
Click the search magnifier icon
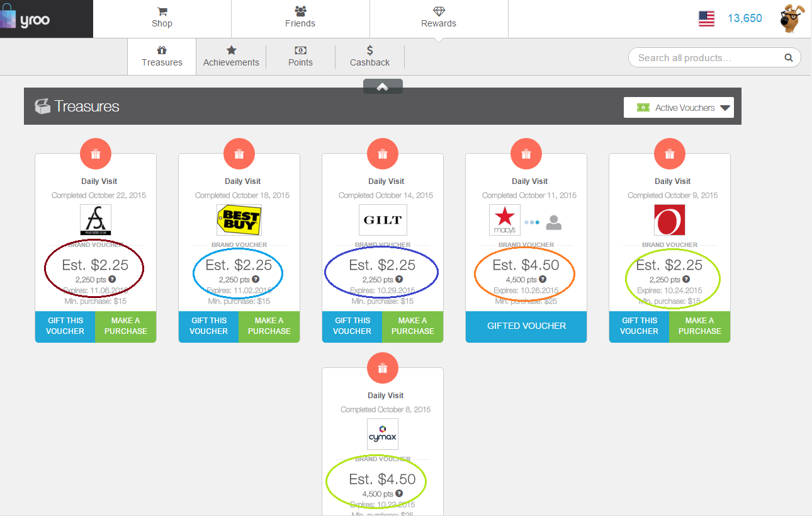pos(788,58)
